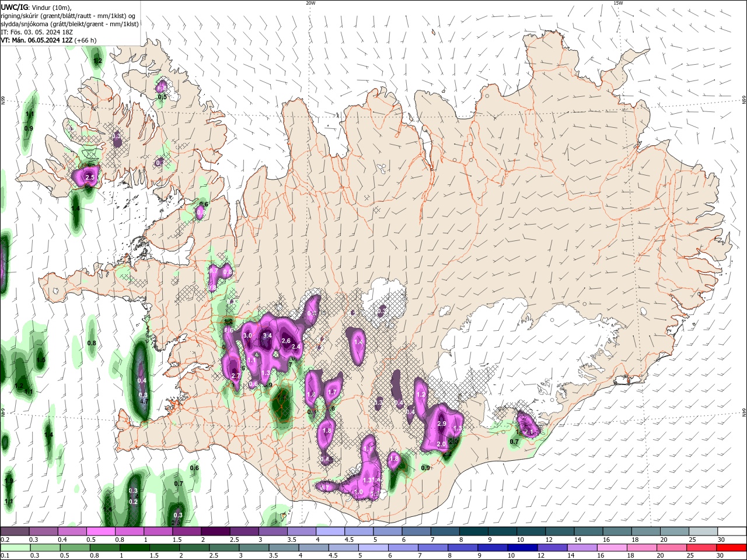Click the valid time line 'VT: Mán. 06.05.2024 12Z'
747x560 pixels.
[36, 40]
